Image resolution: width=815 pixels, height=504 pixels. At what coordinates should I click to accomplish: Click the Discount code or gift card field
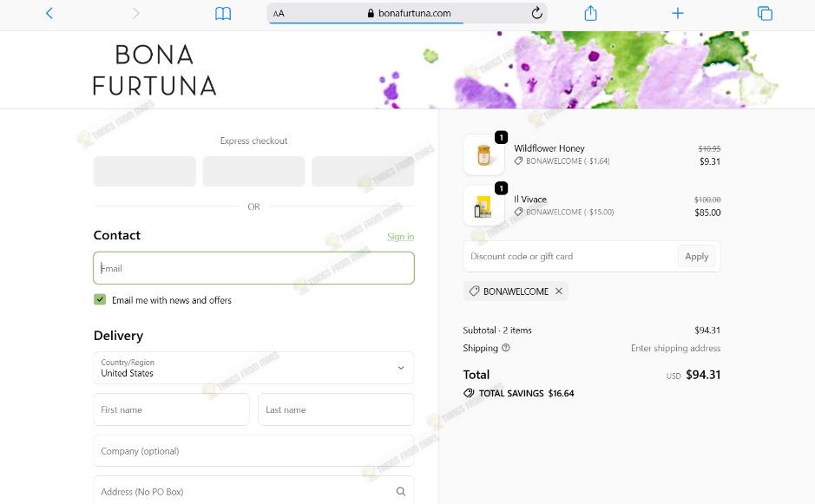570,256
